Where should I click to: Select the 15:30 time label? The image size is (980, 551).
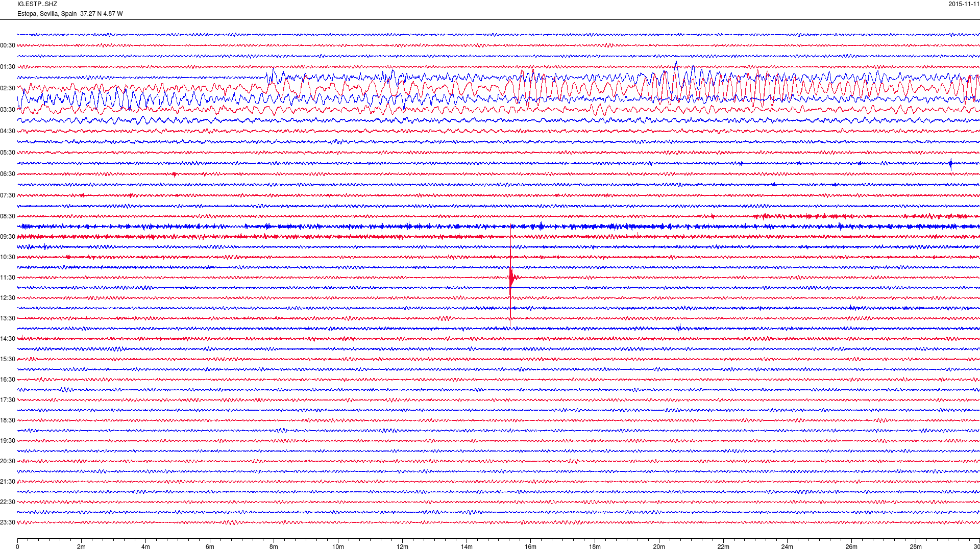point(8,359)
